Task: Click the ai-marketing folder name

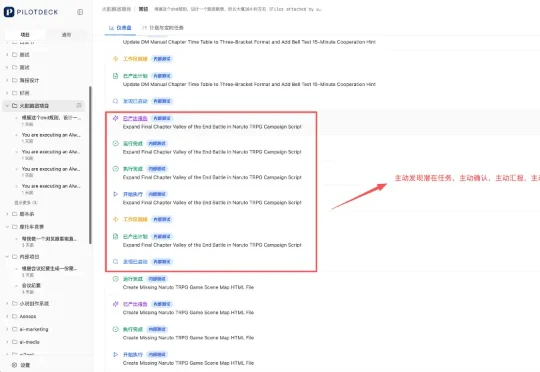Action: coord(34,329)
